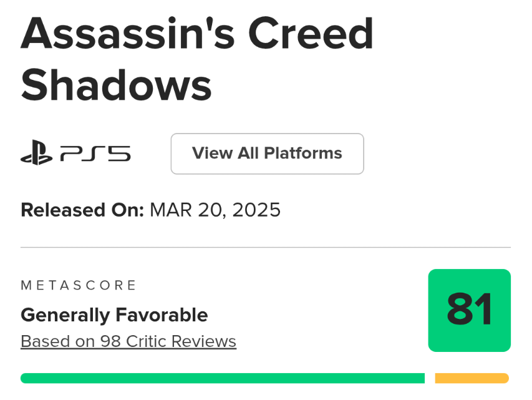532x400 pixels.
Task: Click the gap between green and yellow bars
Action: (430, 378)
